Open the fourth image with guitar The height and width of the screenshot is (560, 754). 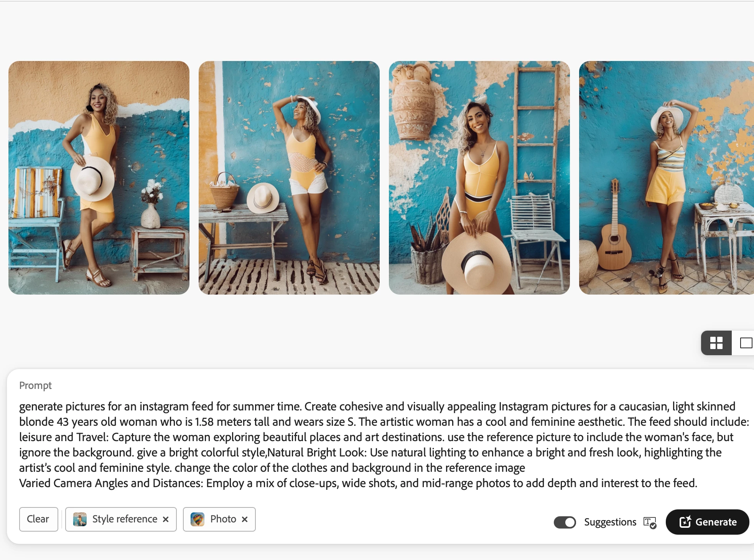tap(667, 178)
